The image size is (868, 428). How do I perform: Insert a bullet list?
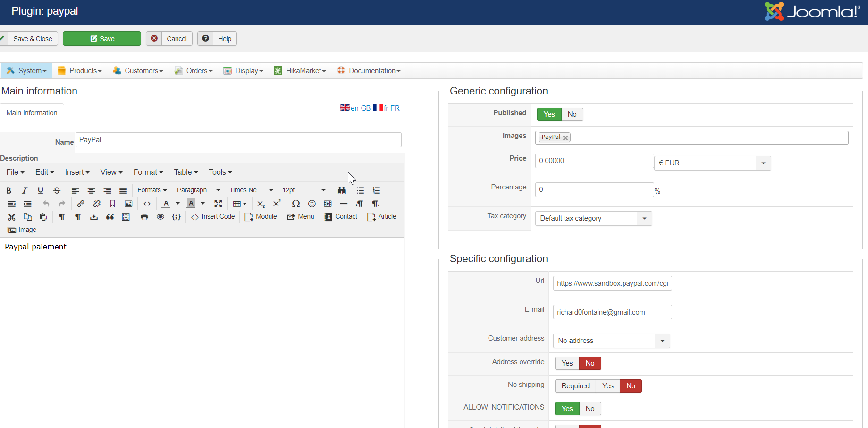point(360,190)
